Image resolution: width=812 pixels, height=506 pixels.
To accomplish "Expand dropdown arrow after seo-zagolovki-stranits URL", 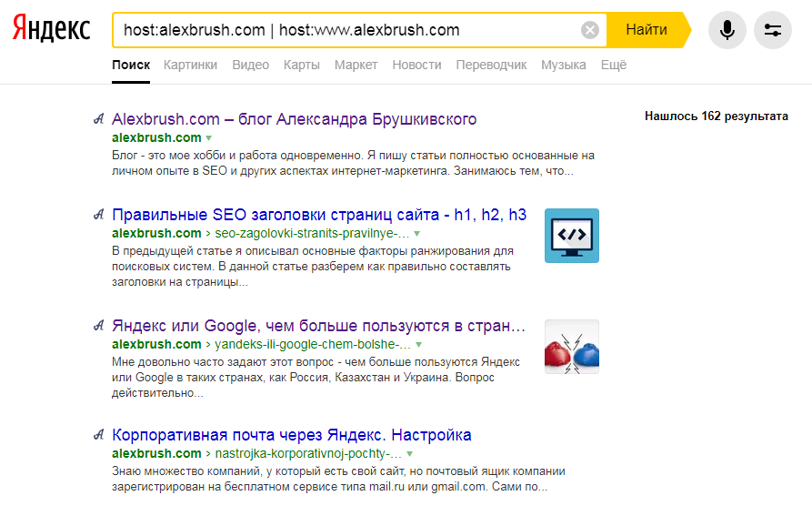I will (x=416, y=234).
